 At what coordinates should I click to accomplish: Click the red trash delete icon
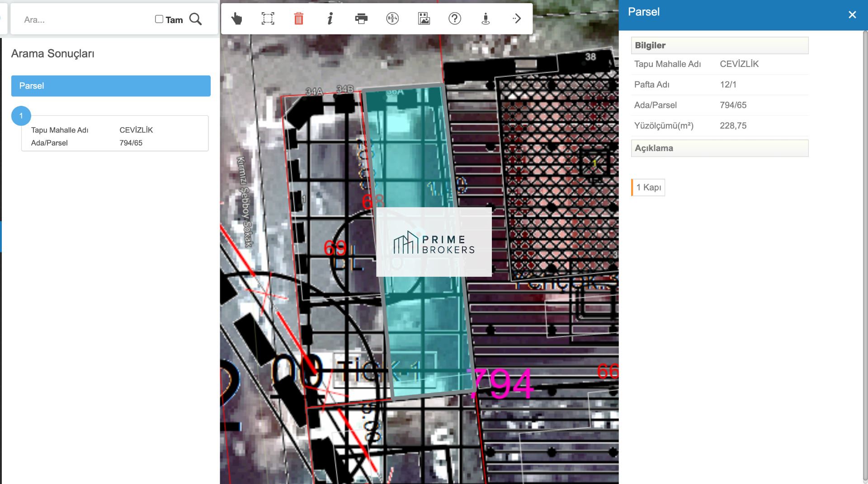pyautogui.click(x=299, y=19)
